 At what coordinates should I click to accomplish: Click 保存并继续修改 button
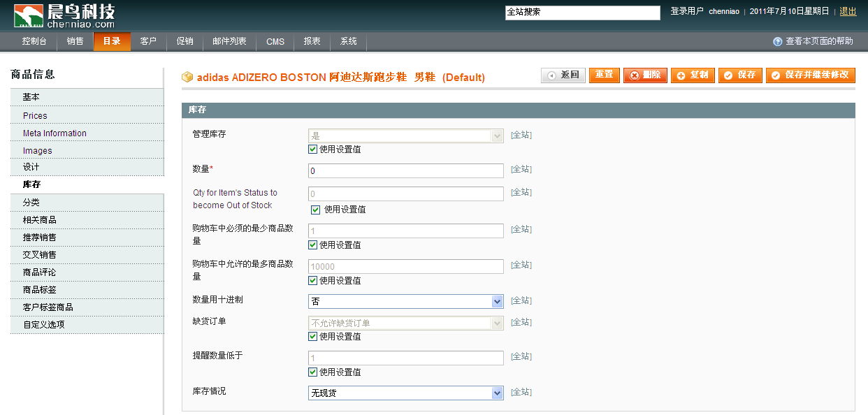pos(811,75)
